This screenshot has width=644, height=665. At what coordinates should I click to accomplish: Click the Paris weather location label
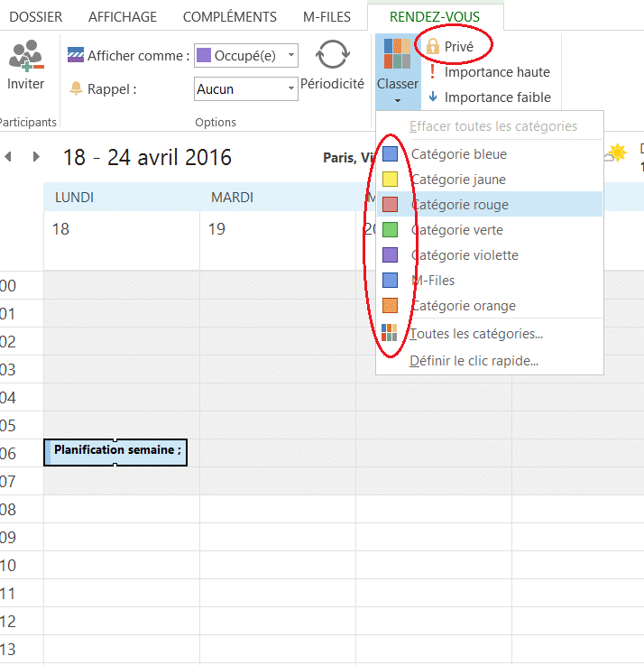pos(348,158)
